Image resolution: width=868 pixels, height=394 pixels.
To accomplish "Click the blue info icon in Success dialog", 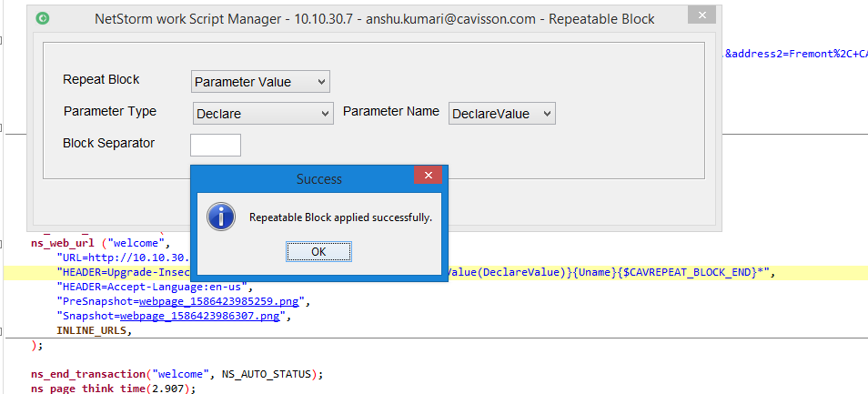I will (221, 217).
